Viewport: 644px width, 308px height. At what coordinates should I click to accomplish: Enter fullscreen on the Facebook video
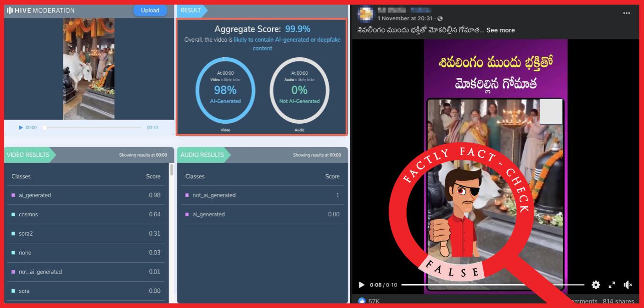click(x=612, y=285)
